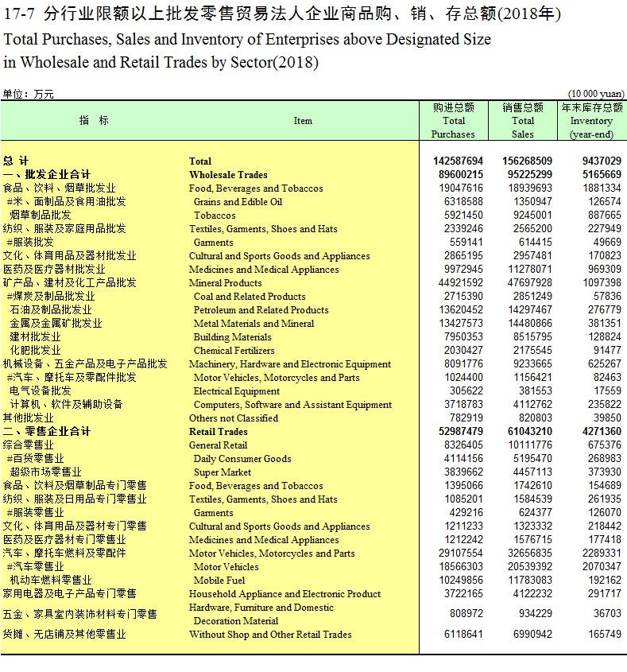
Task: Click 'Computers, Software and Assistant Equipment' label
Action: (292, 405)
